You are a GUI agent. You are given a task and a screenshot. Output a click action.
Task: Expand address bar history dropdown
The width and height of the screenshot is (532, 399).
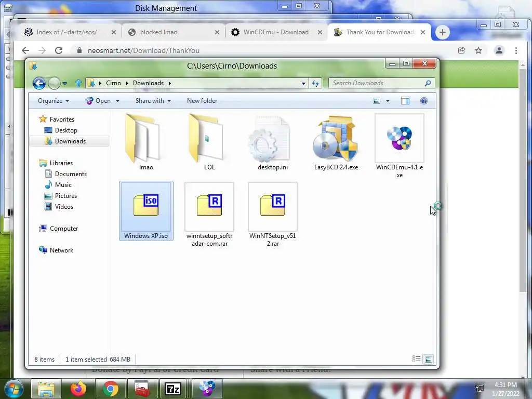pyautogui.click(x=303, y=83)
